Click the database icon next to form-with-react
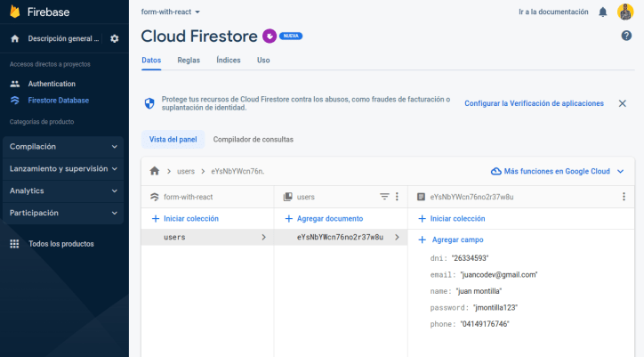The image size is (644, 357). click(x=155, y=197)
